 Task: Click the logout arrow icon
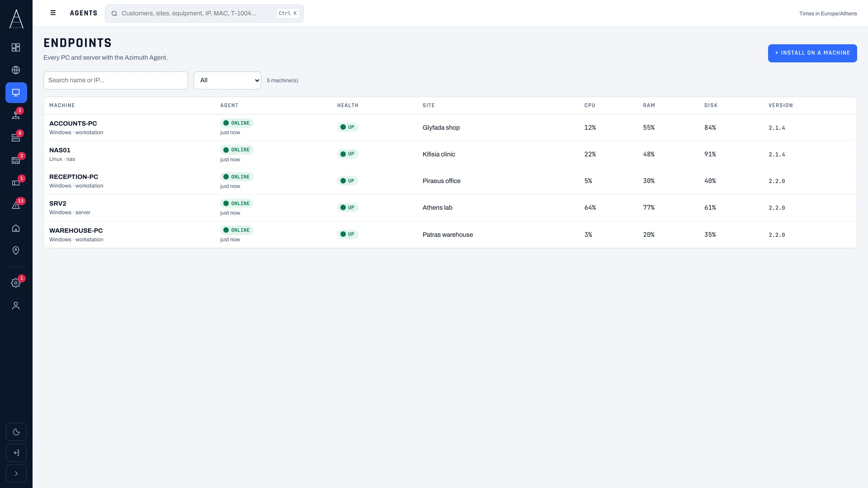(x=16, y=453)
